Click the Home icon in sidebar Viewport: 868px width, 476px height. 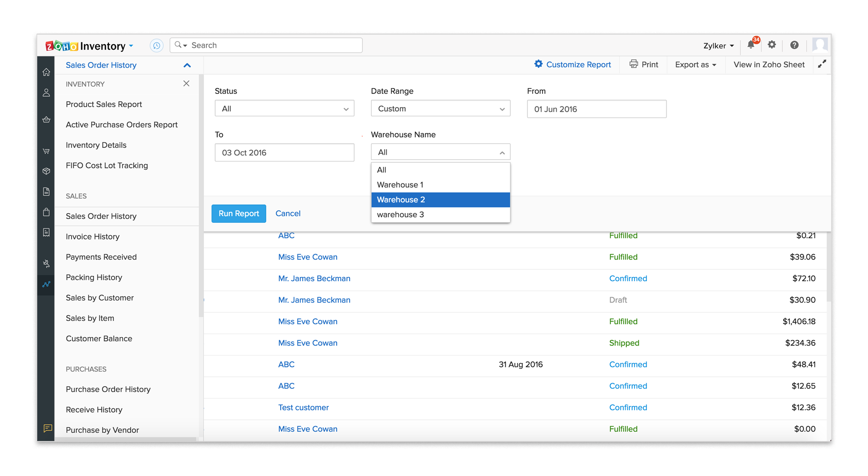tap(46, 72)
